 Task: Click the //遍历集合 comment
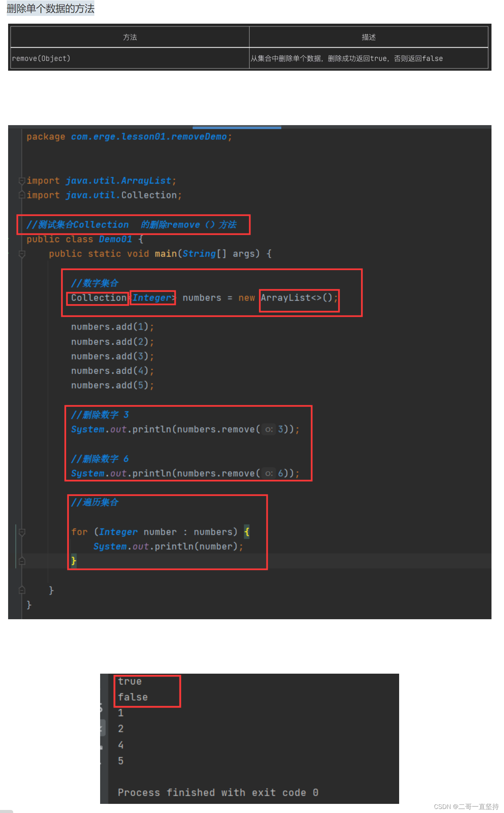click(95, 502)
